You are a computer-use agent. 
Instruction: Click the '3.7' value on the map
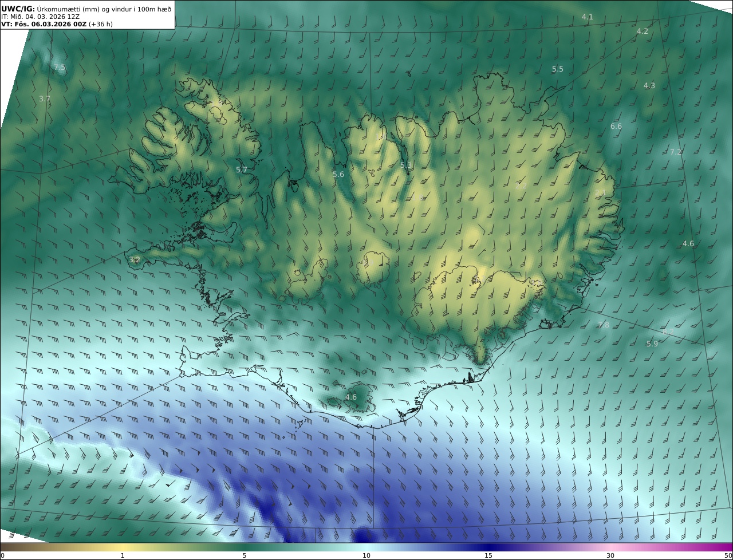[x=45, y=98]
